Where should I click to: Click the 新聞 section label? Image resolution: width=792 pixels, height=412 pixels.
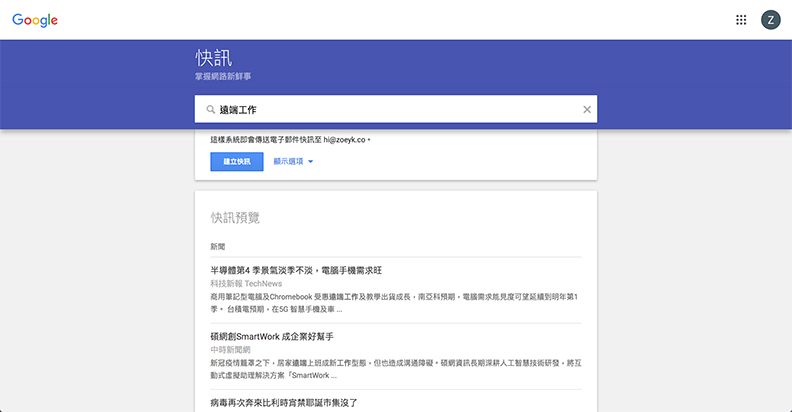pyautogui.click(x=218, y=245)
